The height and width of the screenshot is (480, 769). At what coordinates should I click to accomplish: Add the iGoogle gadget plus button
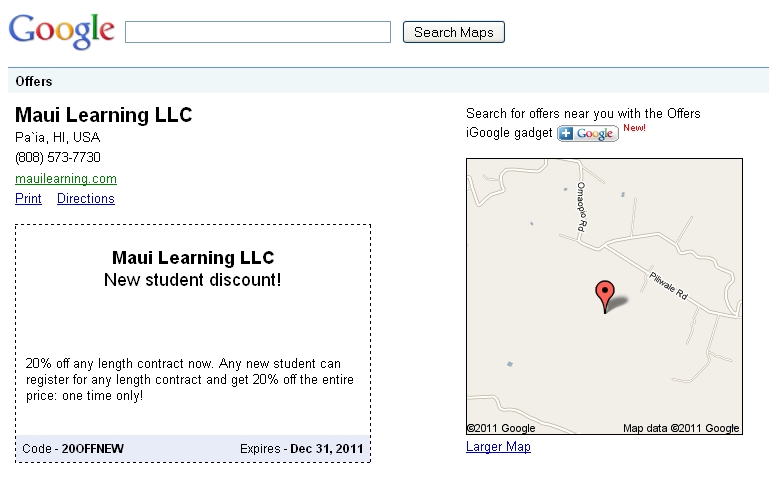(588, 133)
